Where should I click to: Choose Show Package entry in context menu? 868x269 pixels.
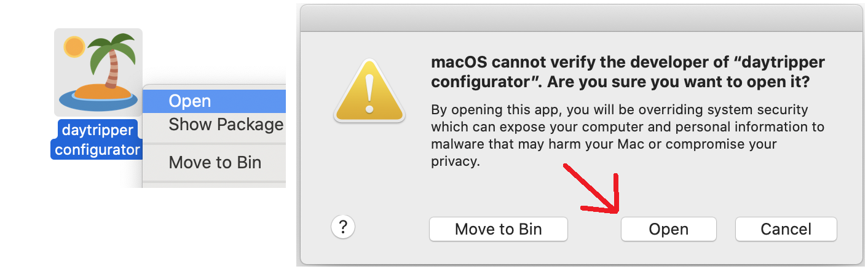tap(226, 125)
